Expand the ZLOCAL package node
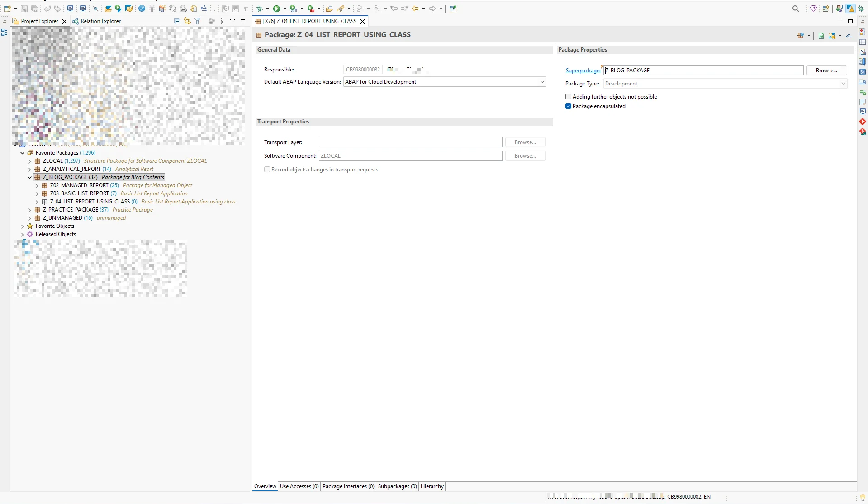 click(30, 161)
